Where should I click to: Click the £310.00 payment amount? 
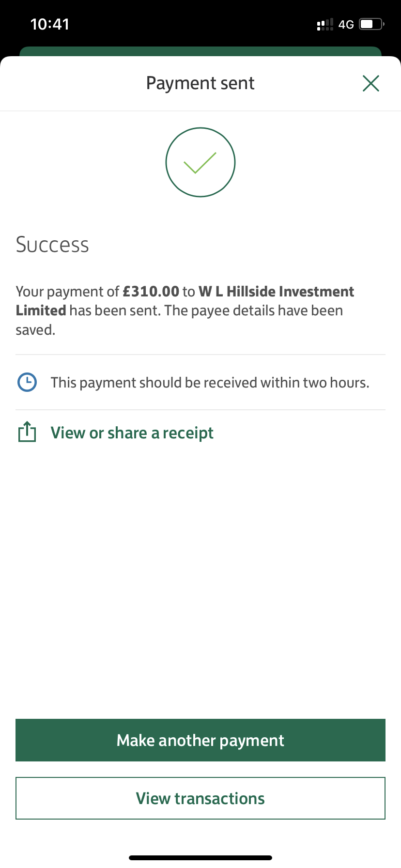click(151, 292)
